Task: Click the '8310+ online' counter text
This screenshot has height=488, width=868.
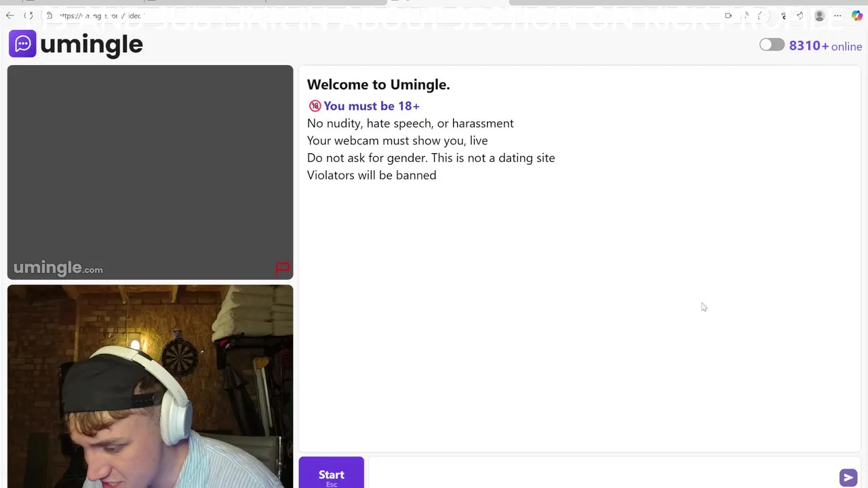Action: (x=825, y=46)
